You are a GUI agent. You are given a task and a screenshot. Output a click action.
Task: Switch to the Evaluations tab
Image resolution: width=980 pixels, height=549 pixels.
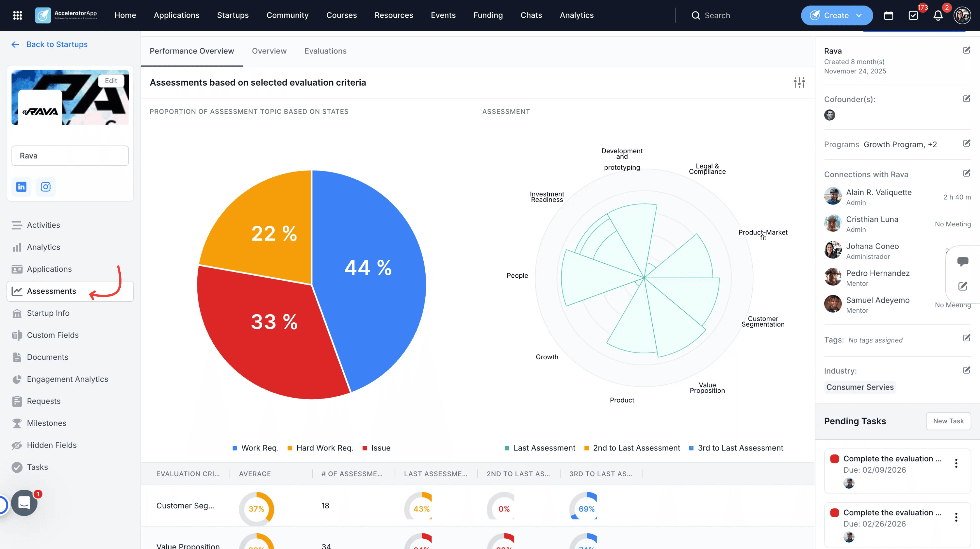point(325,51)
